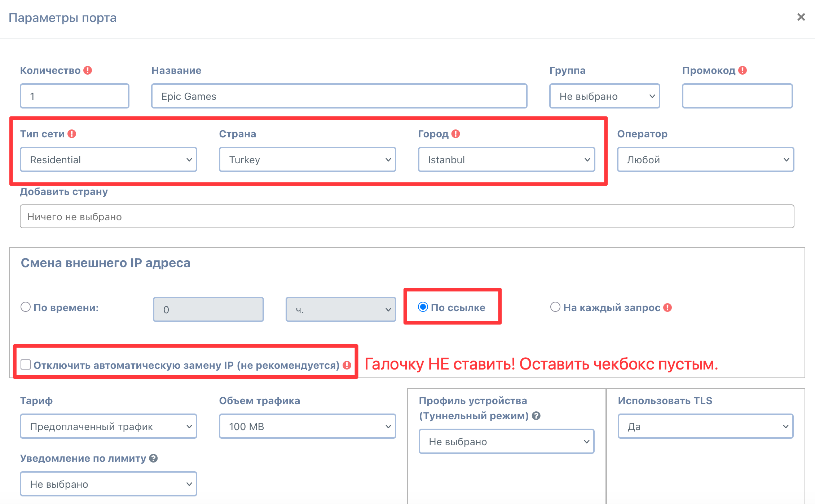
Task: Click the warning icon after Отключить автоматическую замену IP
Action: tap(347, 365)
